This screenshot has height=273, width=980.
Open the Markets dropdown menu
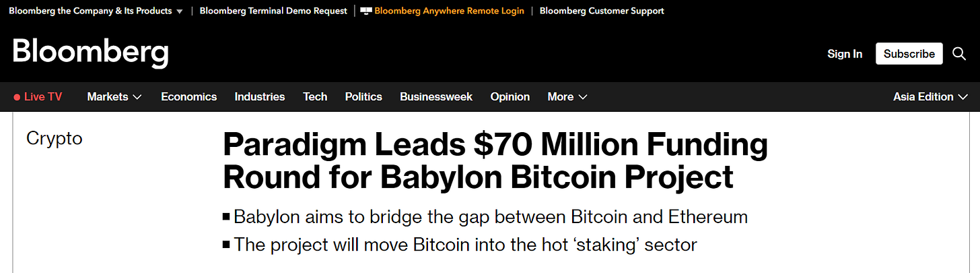(x=114, y=97)
